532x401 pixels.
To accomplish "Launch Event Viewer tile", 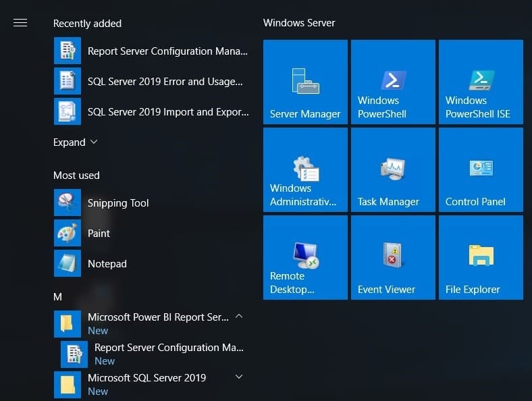I will 393,258.
